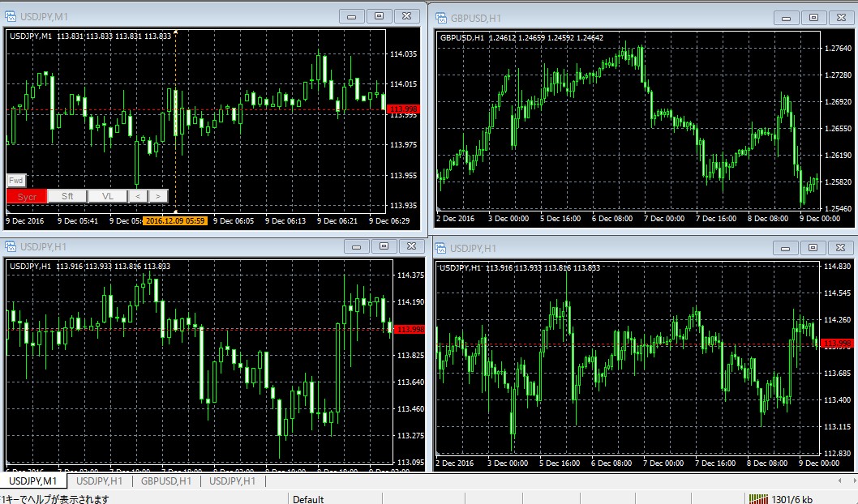Click the Fwd button

[16, 181]
